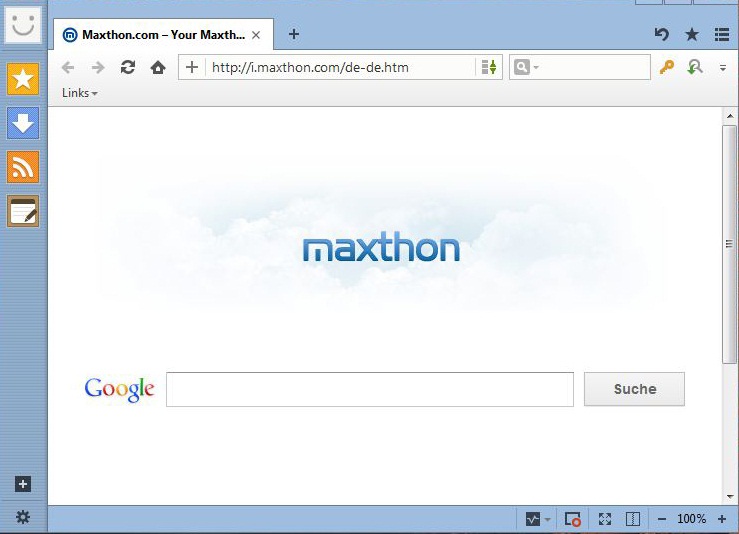Open Magic Fill key icon
The image size is (739, 534).
[x=666, y=67]
